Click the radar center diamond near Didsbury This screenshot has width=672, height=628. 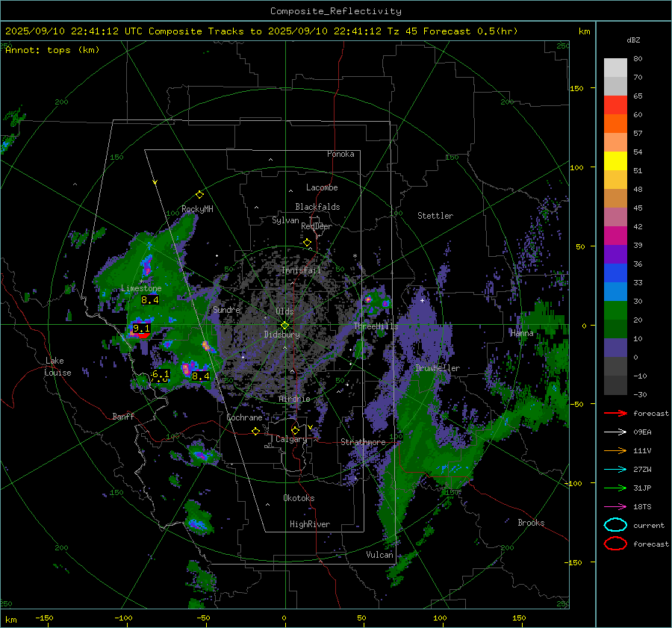pyautogui.click(x=284, y=325)
